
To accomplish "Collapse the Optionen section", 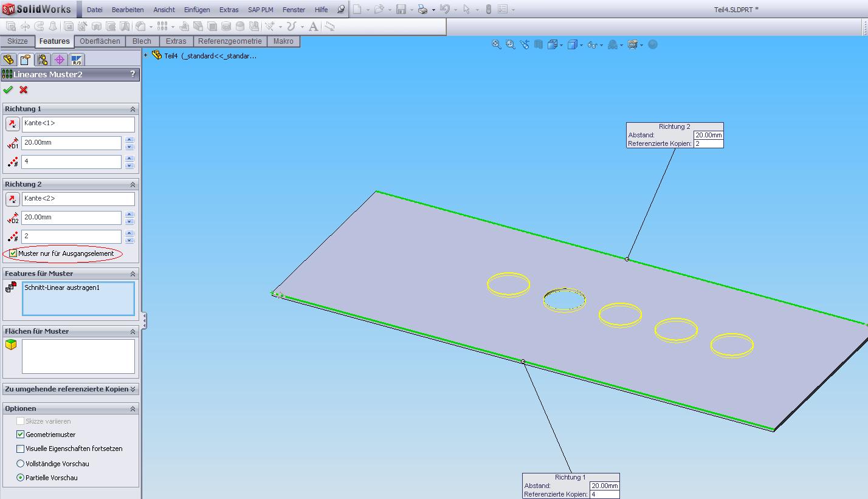I will click(x=133, y=408).
